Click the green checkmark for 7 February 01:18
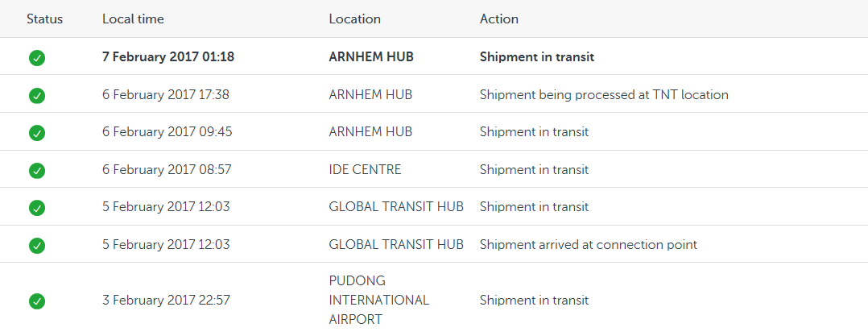Viewport: 868px width, 336px height. point(37,57)
